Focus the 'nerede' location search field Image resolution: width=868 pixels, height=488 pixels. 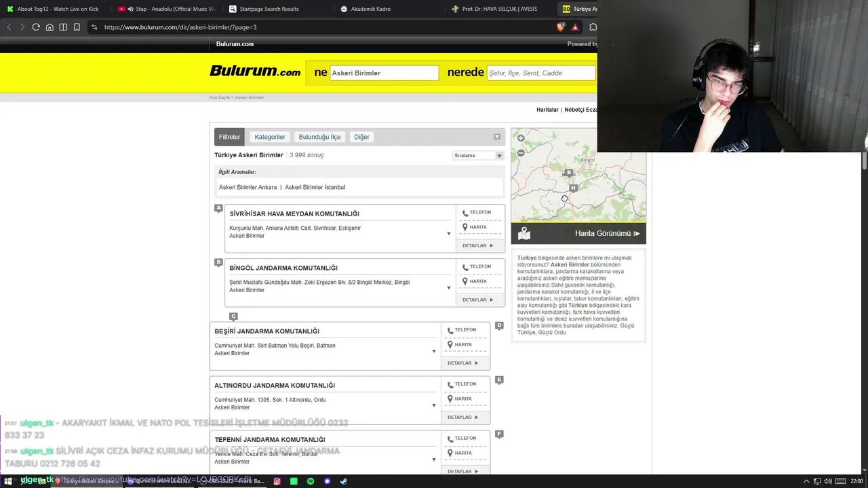541,73
